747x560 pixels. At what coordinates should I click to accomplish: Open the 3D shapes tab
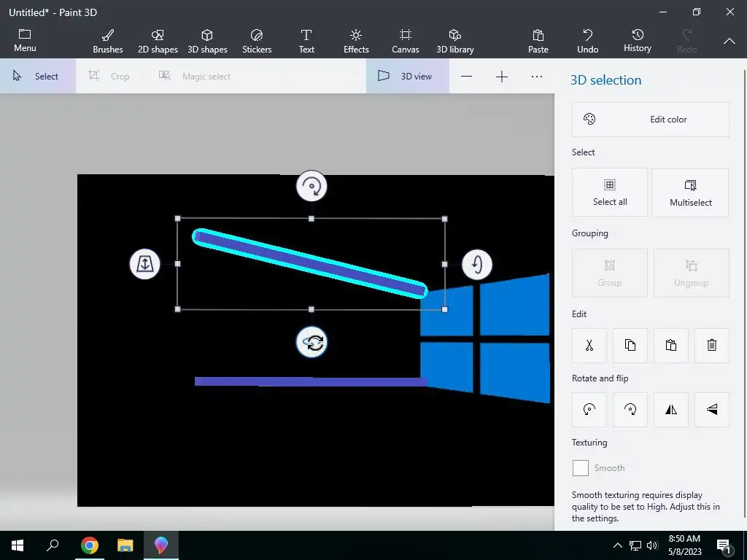(207, 42)
